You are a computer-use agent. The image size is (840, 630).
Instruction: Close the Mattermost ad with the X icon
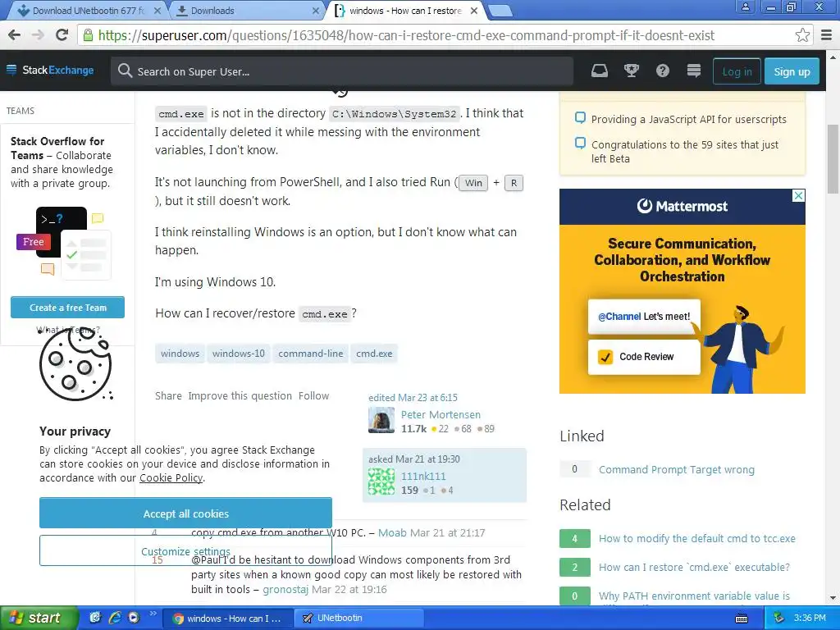[x=798, y=195]
